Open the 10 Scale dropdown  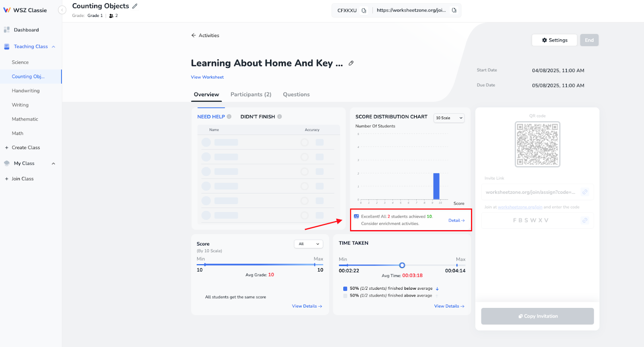tap(449, 118)
